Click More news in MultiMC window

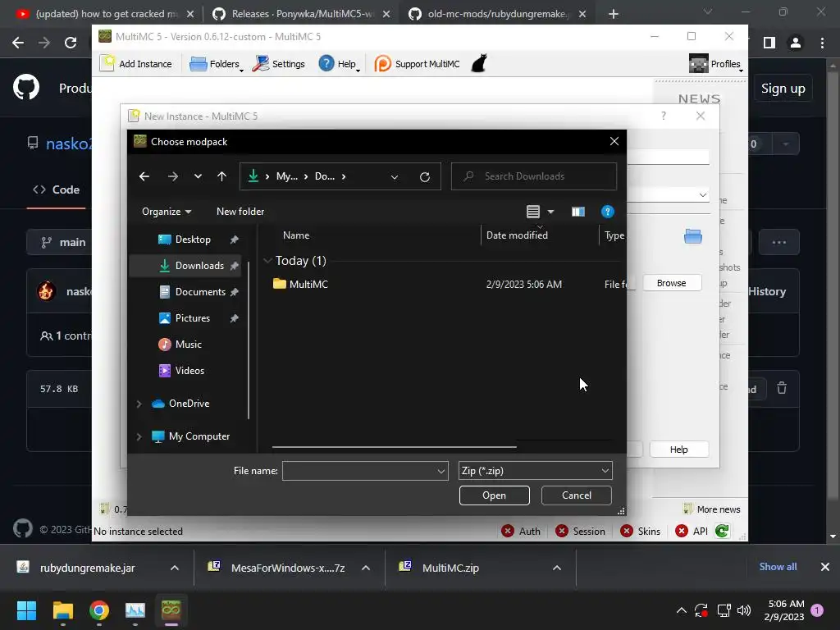click(x=712, y=509)
